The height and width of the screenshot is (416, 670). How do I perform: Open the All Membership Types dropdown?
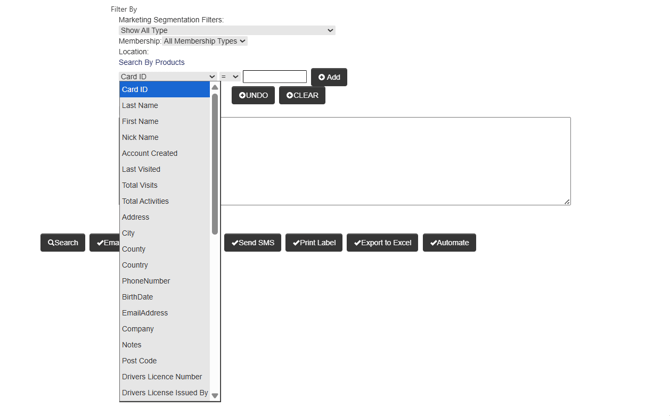204,41
